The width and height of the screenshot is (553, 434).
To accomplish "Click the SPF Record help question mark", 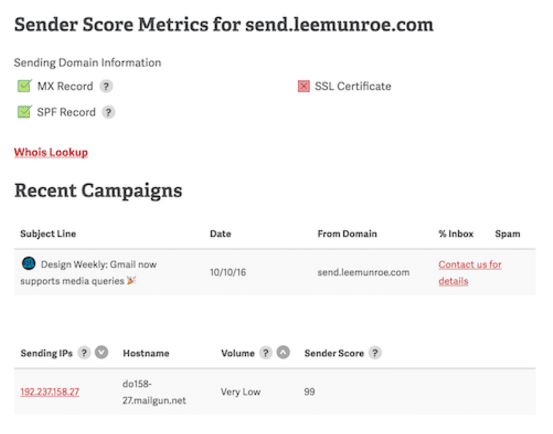I will pos(109,112).
